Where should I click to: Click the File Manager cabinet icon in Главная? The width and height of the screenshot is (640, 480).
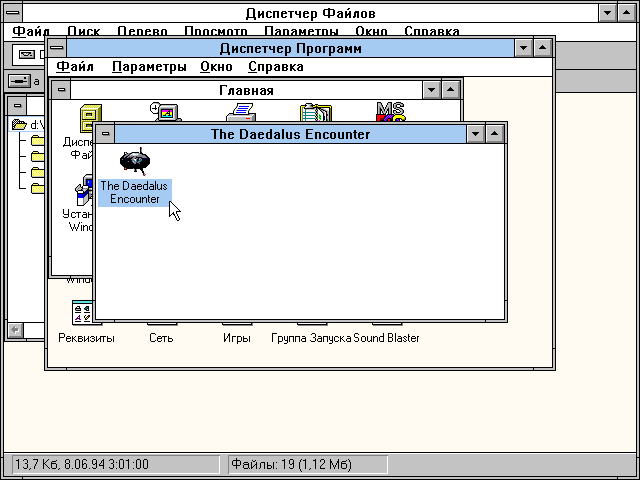pos(90,117)
